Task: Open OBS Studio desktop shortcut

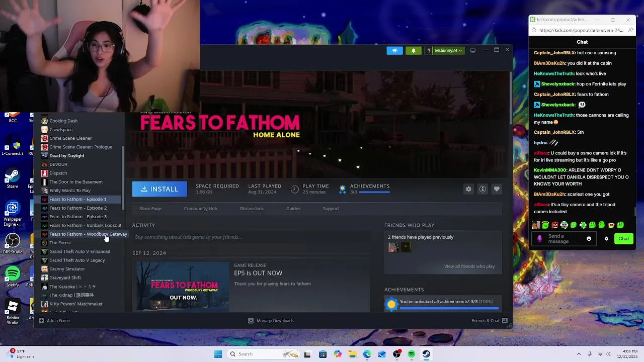Action: point(13,243)
